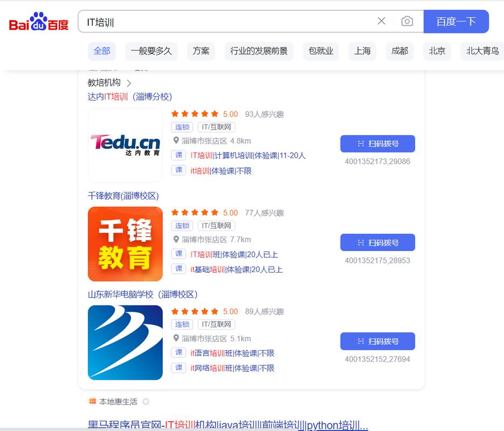Click the IT/互联网 tag under 山东新华电脑学校
Image resolution: width=504 pixels, height=431 pixels.
(216, 324)
